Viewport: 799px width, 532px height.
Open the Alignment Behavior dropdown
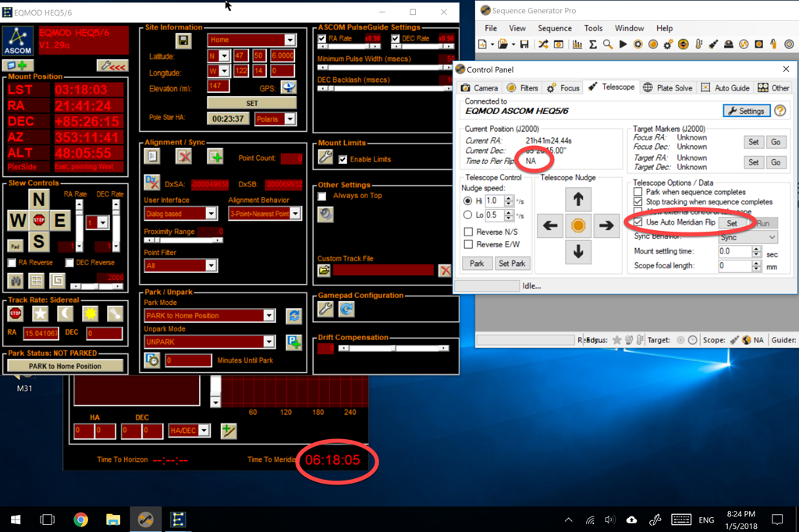295,214
